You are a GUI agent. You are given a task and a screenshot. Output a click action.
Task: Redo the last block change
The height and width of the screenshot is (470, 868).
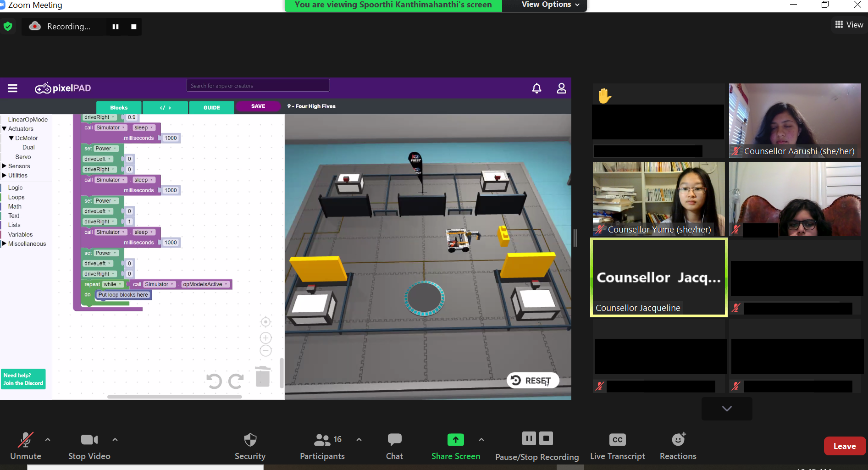[236, 381]
